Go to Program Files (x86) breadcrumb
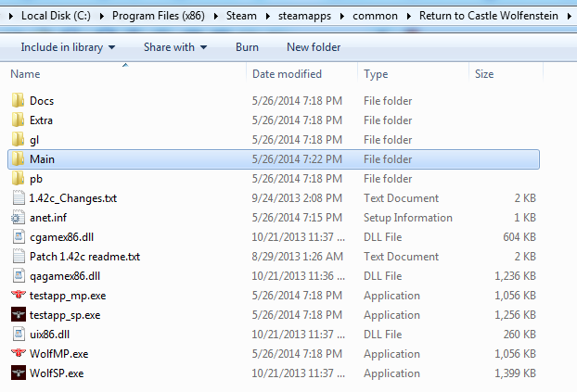The width and height of the screenshot is (577, 392). (x=159, y=16)
